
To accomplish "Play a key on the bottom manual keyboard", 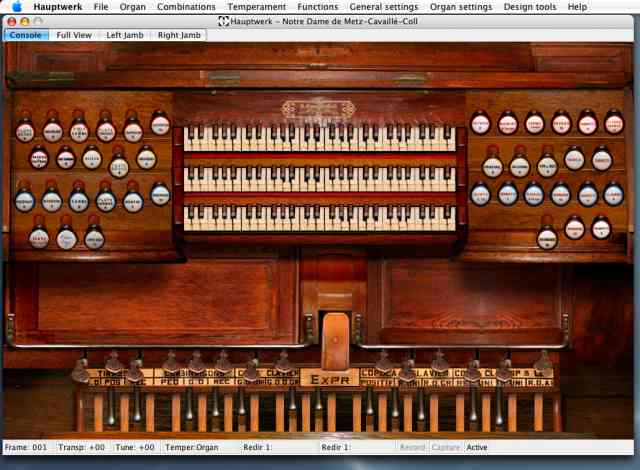I will pos(319,219).
